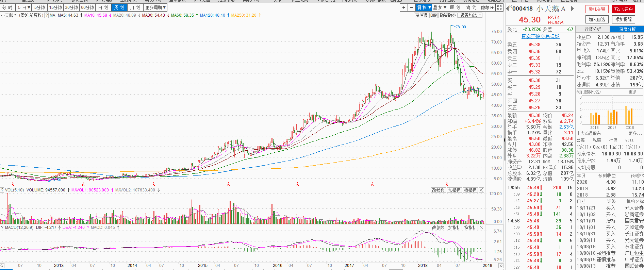Open MA indicator help question mark

coord(47,15)
